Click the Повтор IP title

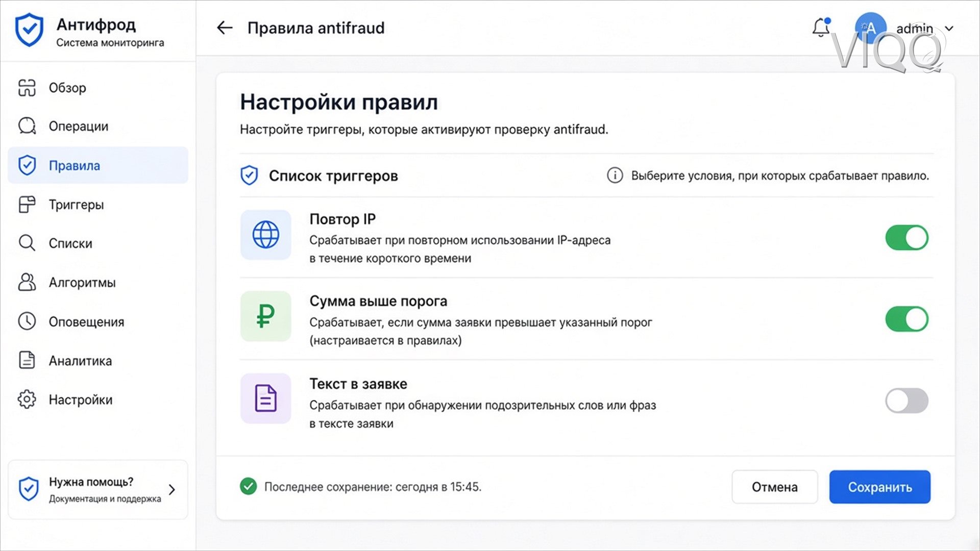pyautogui.click(x=342, y=219)
